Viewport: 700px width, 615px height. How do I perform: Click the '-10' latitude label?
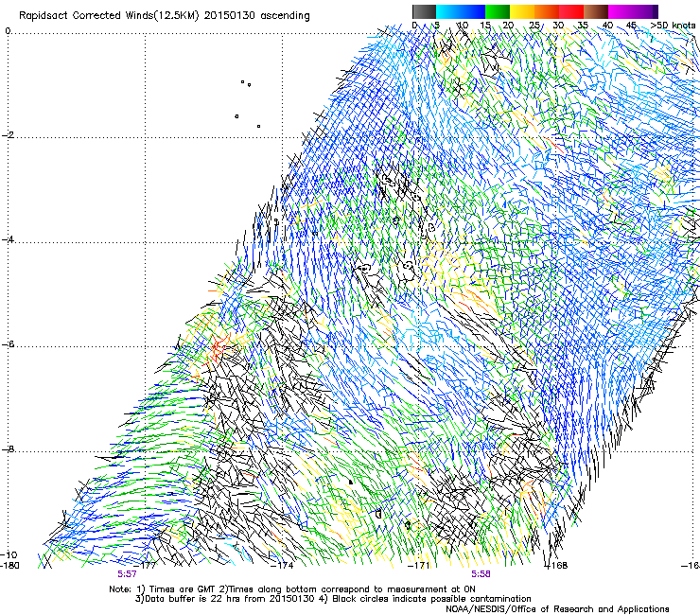(9, 554)
